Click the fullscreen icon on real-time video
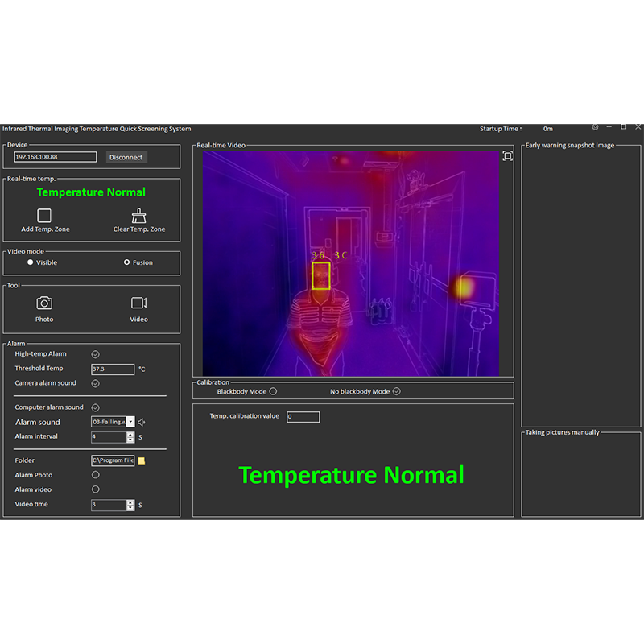Screen dimensions: 644x644 (x=508, y=155)
